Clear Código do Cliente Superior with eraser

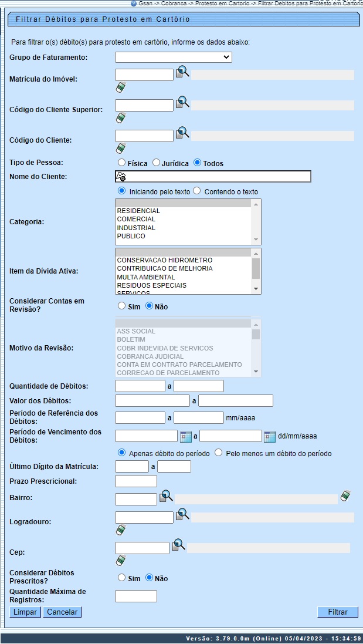[x=121, y=118]
